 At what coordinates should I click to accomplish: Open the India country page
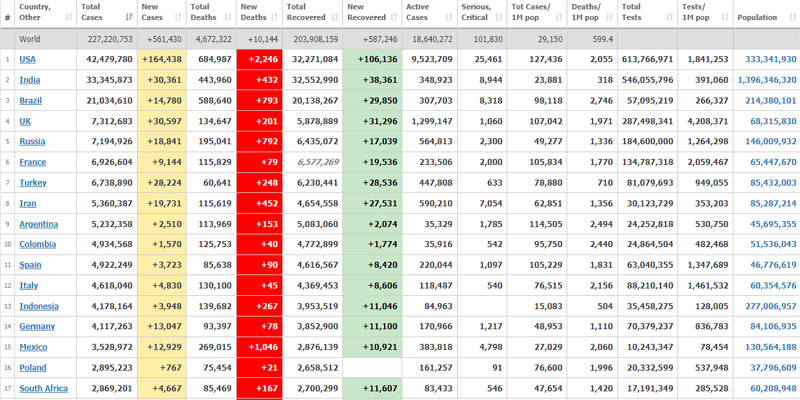[x=30, y=80]
